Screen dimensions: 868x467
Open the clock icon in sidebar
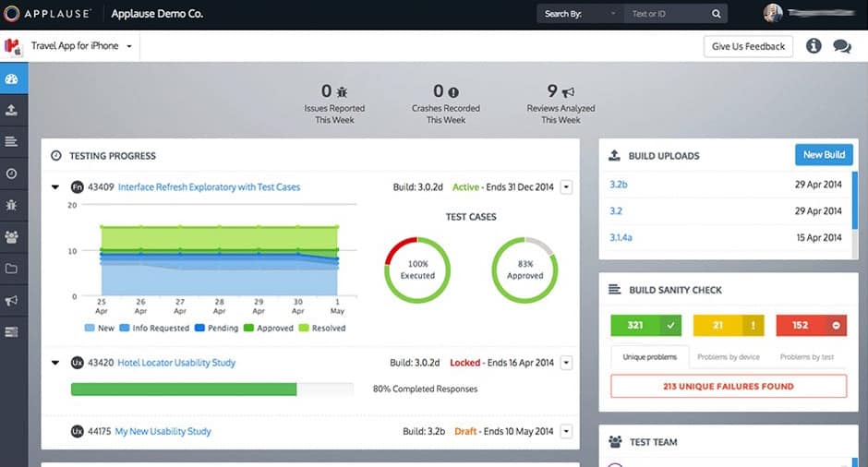pos(12,174)
